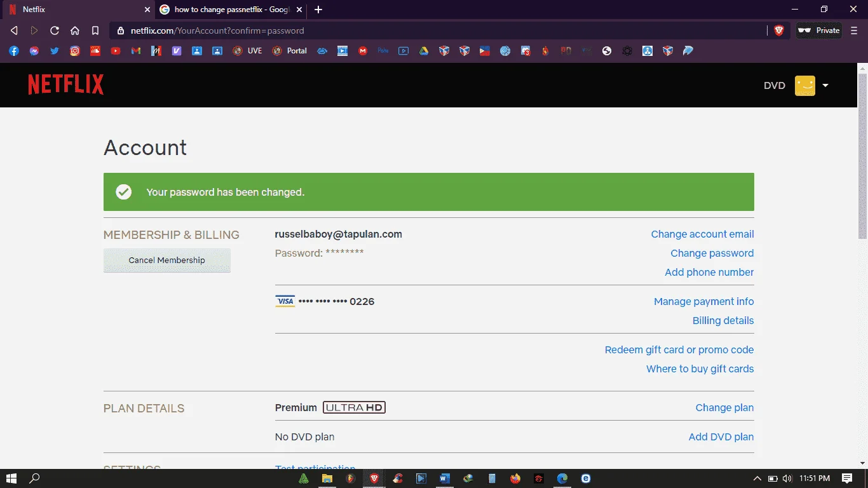Click the 'No DVD plan' text

[x=304, y=437]
